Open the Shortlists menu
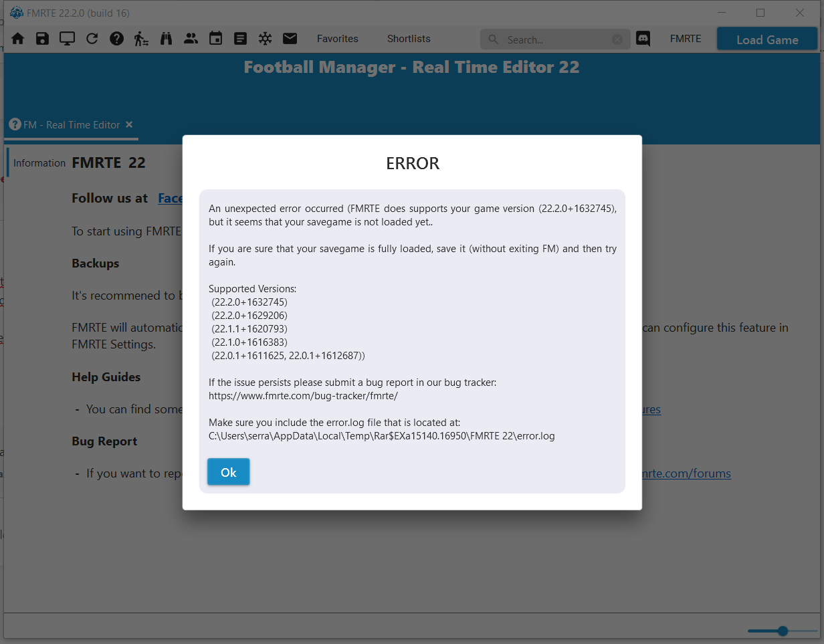The width and height of the screenshot is (824, 644). (x=409, y=39)
